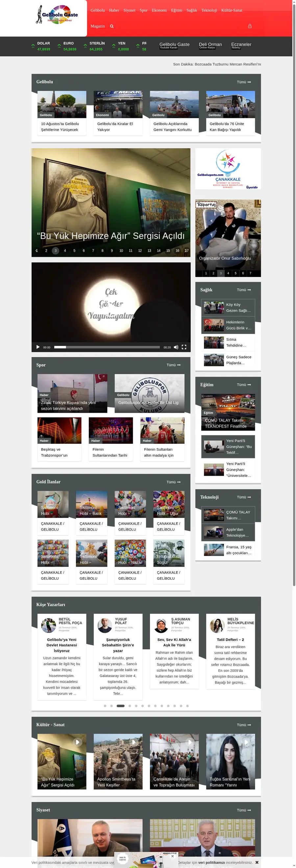This screenshot has height=868, width=296.
Task: Select slide 5 in the Röportaj slider
Action: [235, 273]
